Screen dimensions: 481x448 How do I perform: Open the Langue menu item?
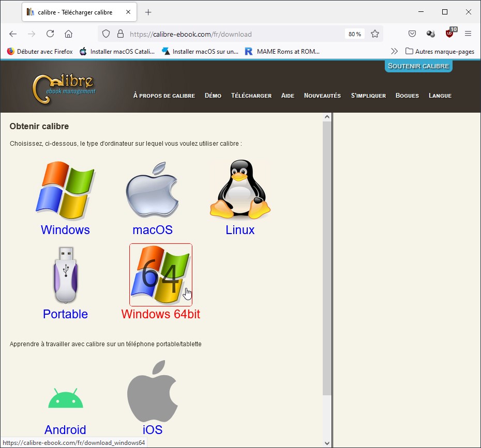click(440, 96)
